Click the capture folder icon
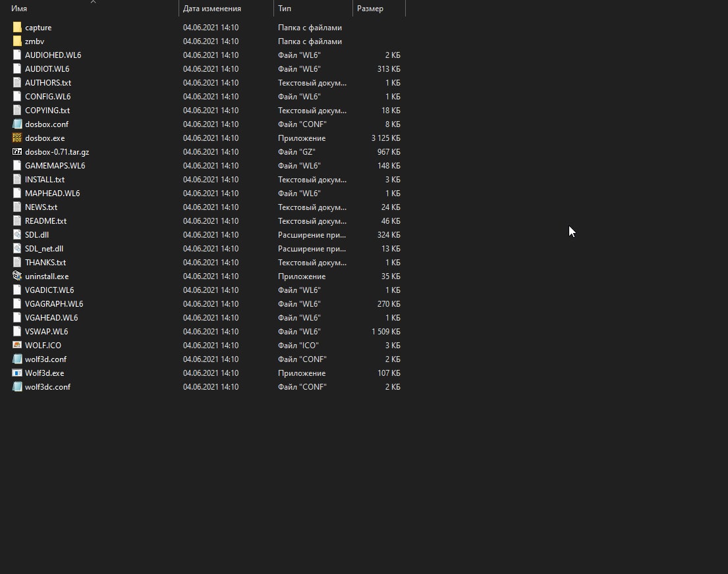The image size is (728, 574). click(x=17, y=28)
